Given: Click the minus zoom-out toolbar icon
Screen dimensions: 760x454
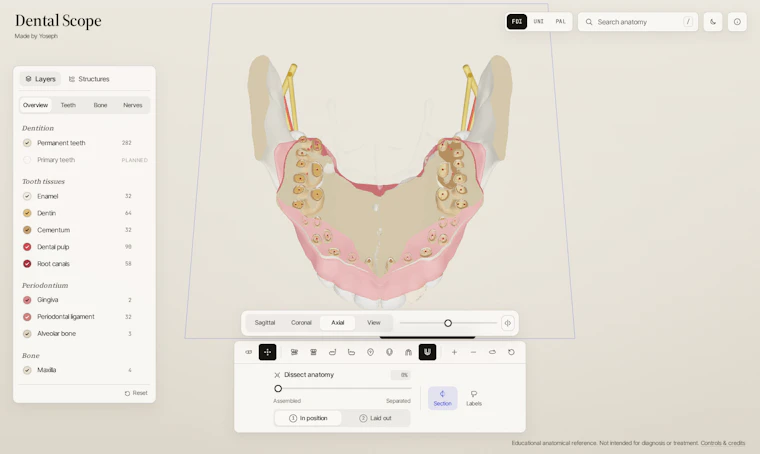Looking at the screenshot, I should click(473, 352).
